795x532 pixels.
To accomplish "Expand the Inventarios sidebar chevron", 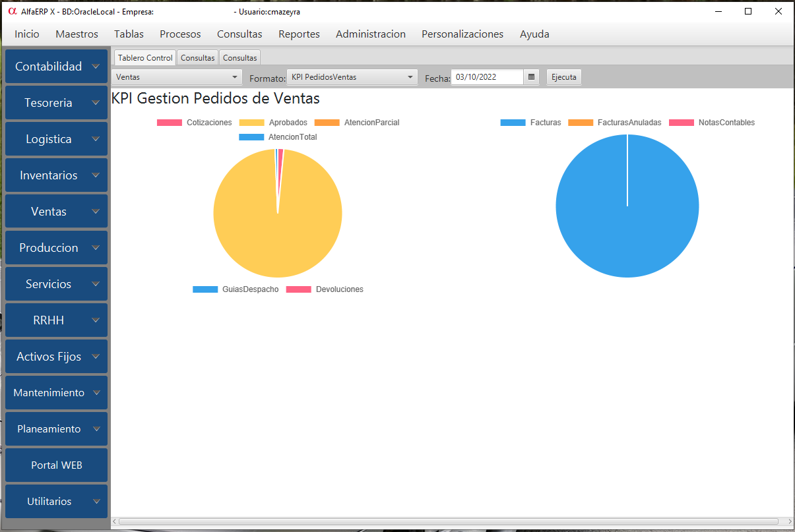I will (x=96, y=175).
